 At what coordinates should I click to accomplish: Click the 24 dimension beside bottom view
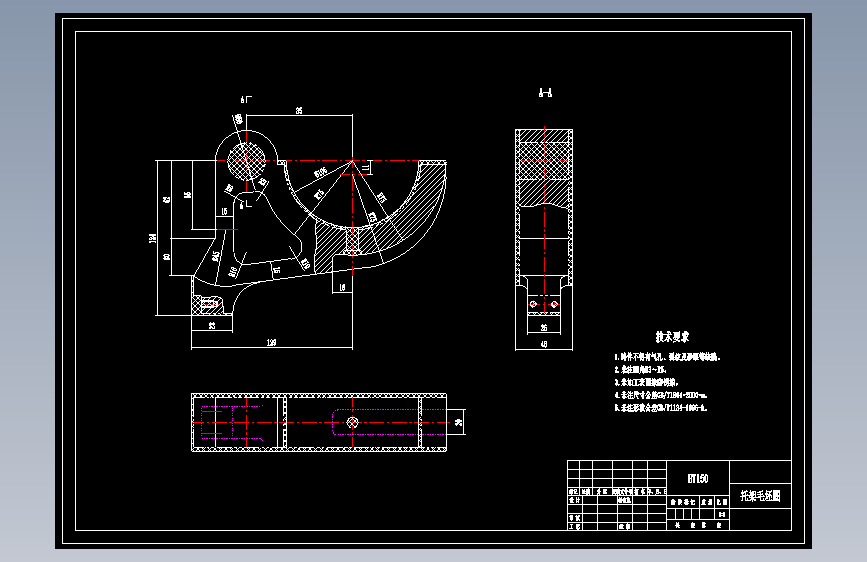pos(458,422)
